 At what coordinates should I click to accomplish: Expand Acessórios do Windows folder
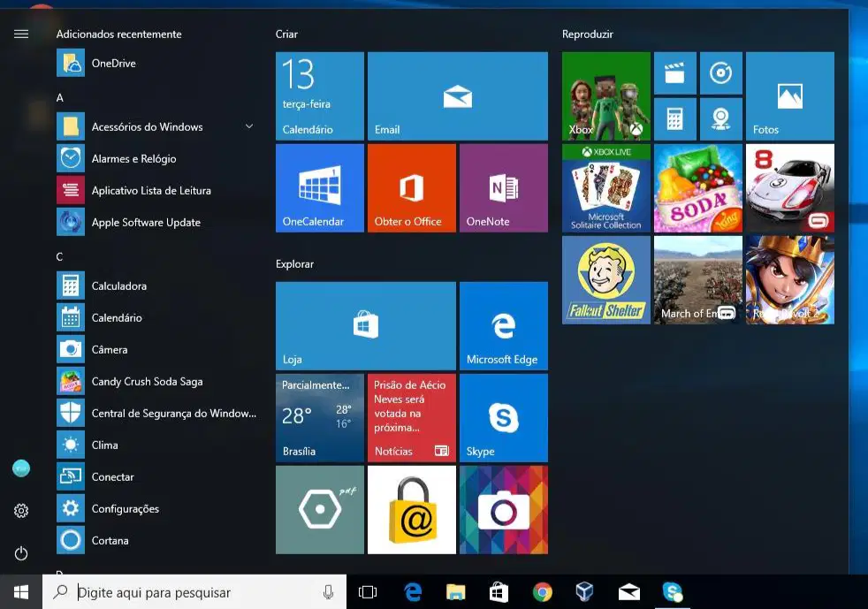point(156,126)
